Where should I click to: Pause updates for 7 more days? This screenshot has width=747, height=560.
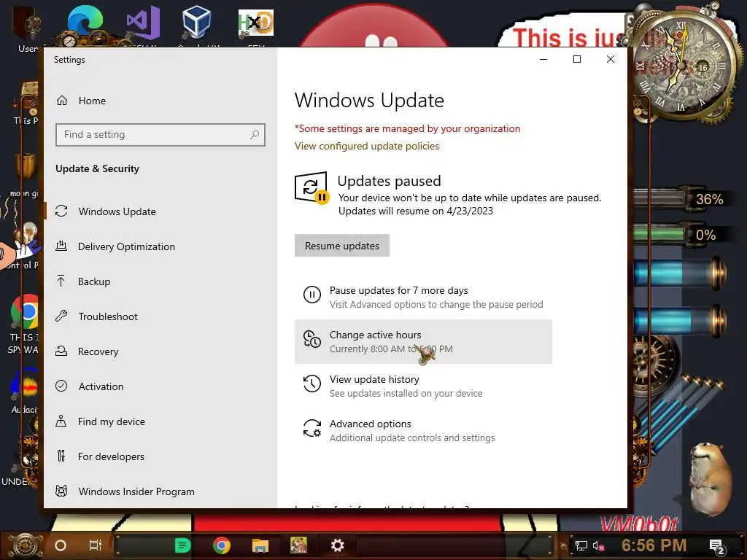[x=423, y=297]
